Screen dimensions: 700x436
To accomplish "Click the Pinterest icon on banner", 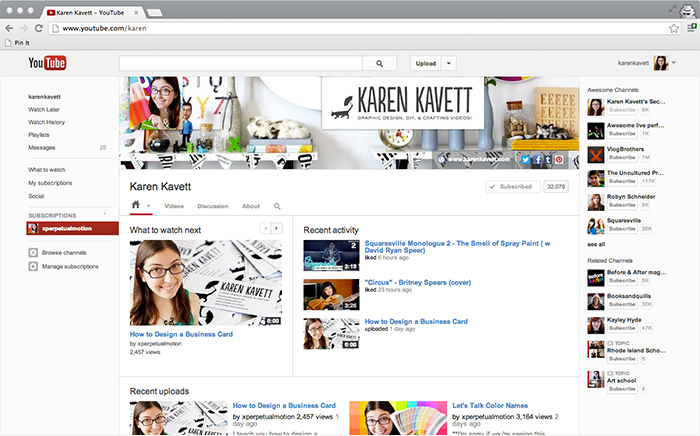I will (x=559, y=159).
